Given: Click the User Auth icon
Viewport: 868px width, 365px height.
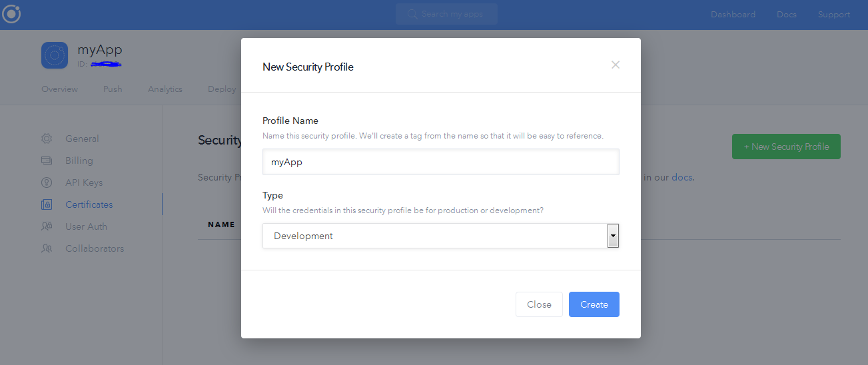Looking at the screenshot, I should (47, 226).
